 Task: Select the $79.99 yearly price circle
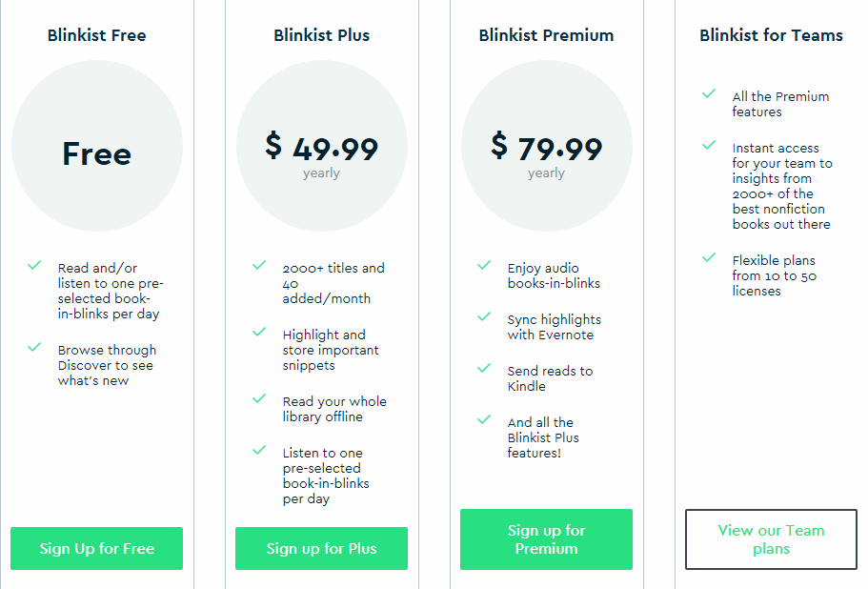pyautogui.click(x=546, y=146)
